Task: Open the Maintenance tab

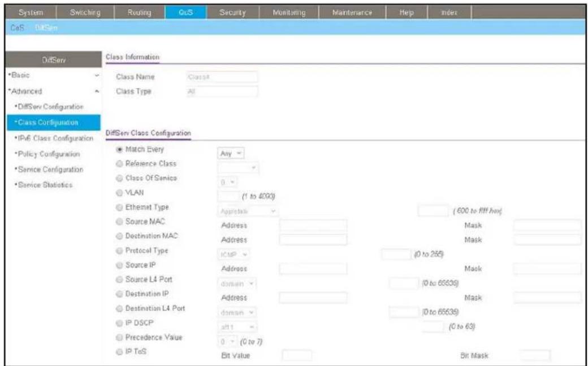Action: pyautogui.click(x=352, y=12)
